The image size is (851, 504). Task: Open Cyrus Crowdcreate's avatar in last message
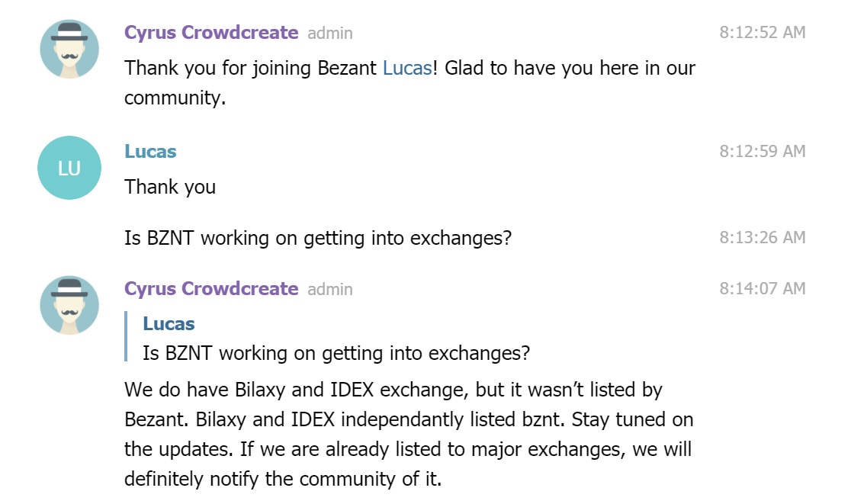tap(69, 305)
